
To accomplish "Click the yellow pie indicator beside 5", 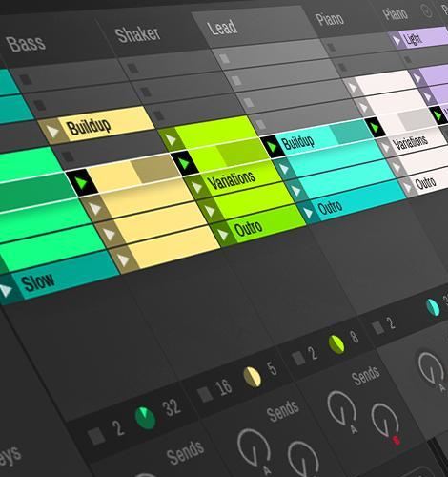I will pyautogui.click(x=253, y=377).
